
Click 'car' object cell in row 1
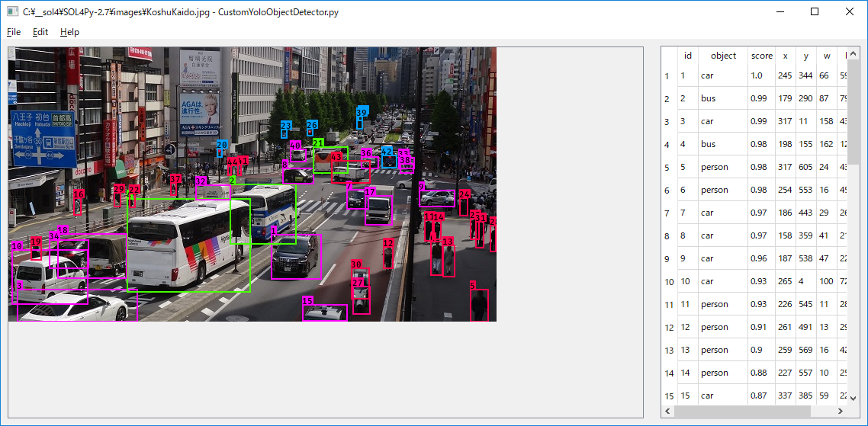pos(723,75)
